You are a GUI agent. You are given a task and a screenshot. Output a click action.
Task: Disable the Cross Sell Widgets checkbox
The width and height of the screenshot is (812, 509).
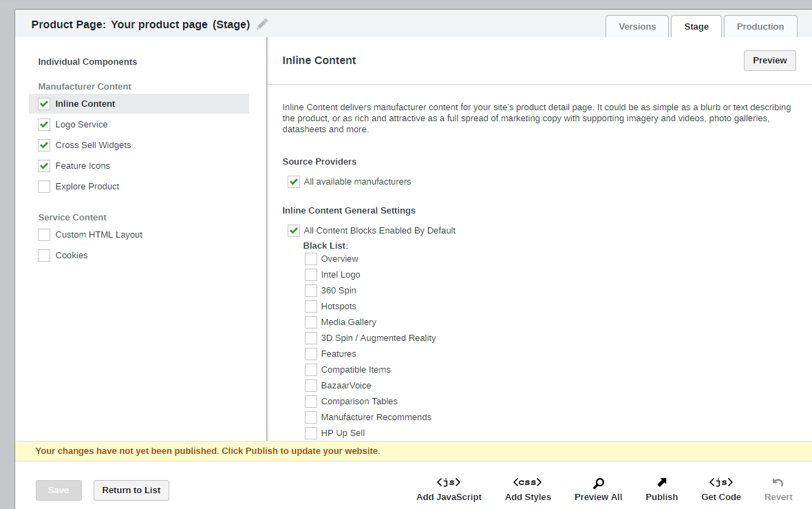(44, 145)
